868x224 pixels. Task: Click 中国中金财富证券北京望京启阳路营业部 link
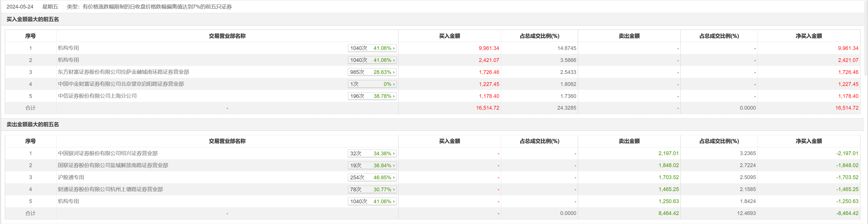pos(121,84)
